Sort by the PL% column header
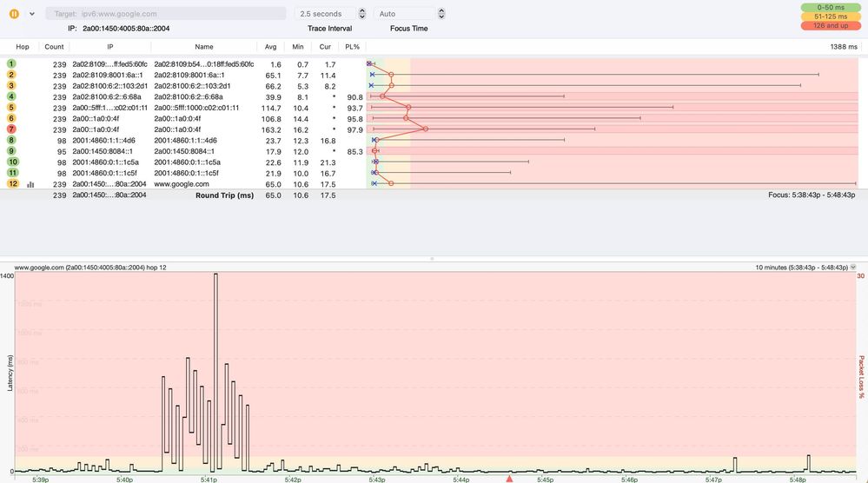Image resolution: width=868 pixels, height=483 pixels. [352, 47]
